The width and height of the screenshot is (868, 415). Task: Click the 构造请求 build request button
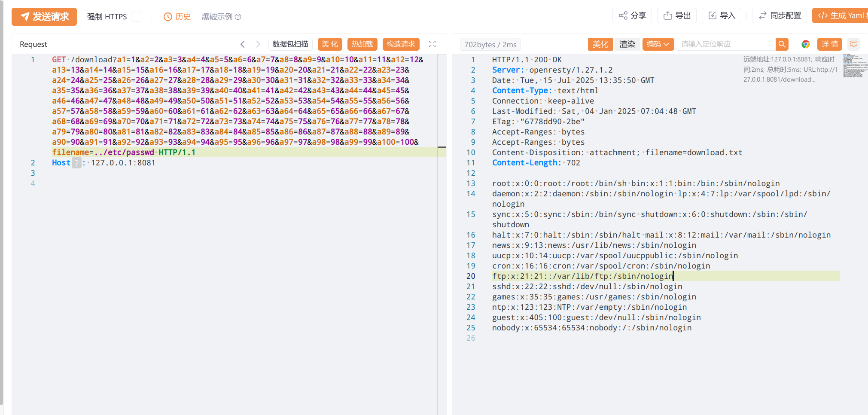point(401,44)
